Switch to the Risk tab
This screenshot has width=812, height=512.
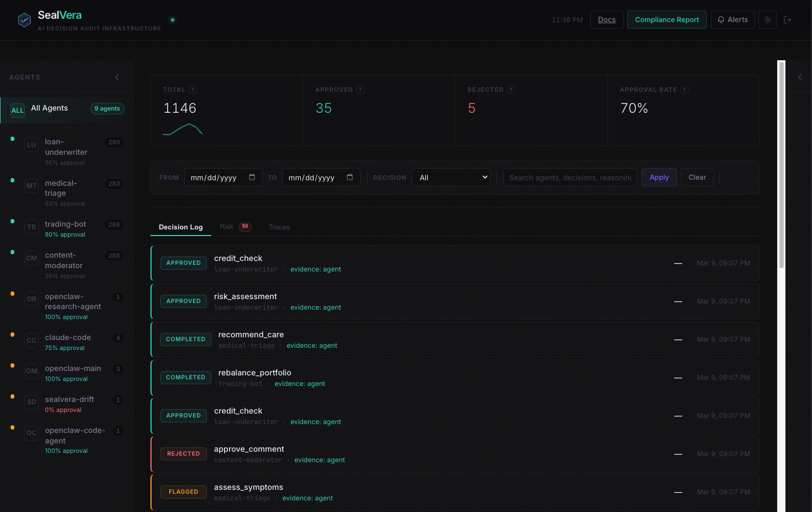pyautogui.click(x=227, y=227)
